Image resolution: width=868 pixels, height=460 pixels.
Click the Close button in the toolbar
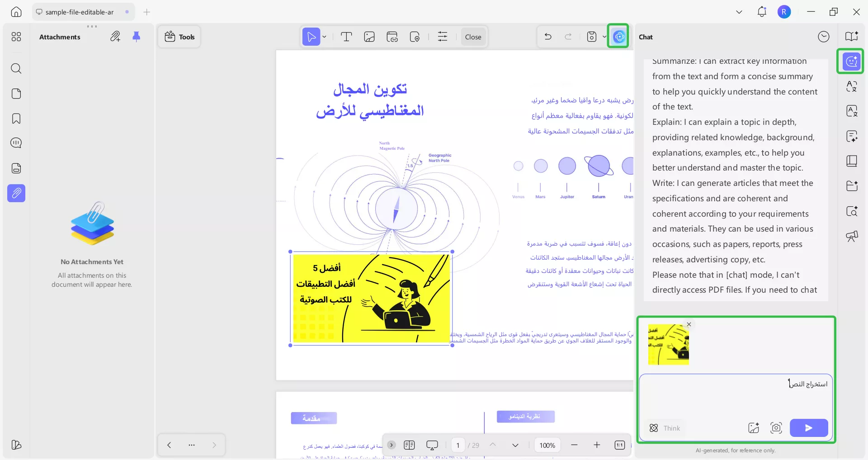click(x=473, y=37)
